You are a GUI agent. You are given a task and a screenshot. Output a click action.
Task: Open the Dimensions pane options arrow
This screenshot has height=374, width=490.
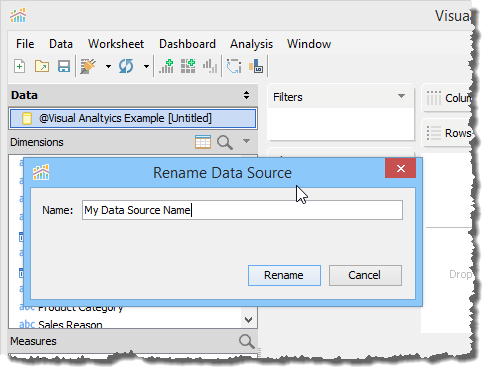point(246,141)
